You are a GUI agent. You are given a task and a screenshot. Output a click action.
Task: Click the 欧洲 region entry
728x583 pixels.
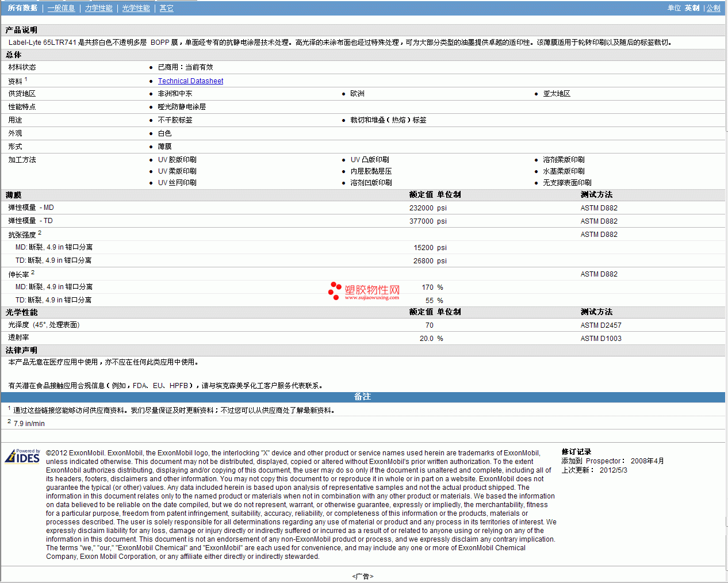[x=357, y=94]
